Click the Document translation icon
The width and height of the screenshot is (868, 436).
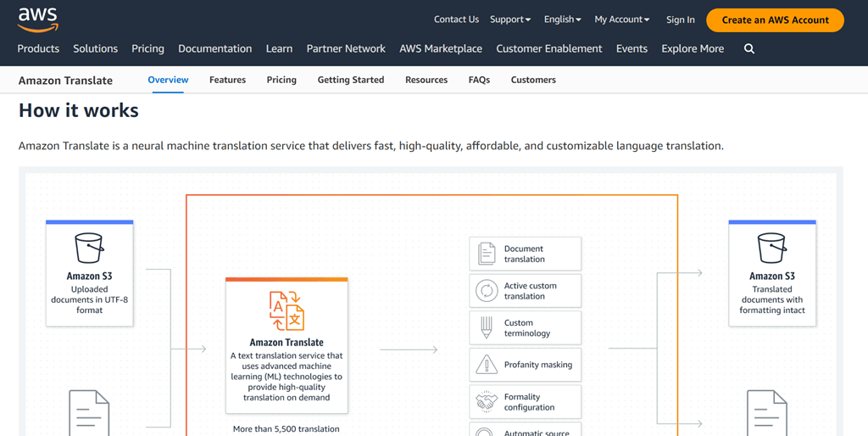coord(487,254)
